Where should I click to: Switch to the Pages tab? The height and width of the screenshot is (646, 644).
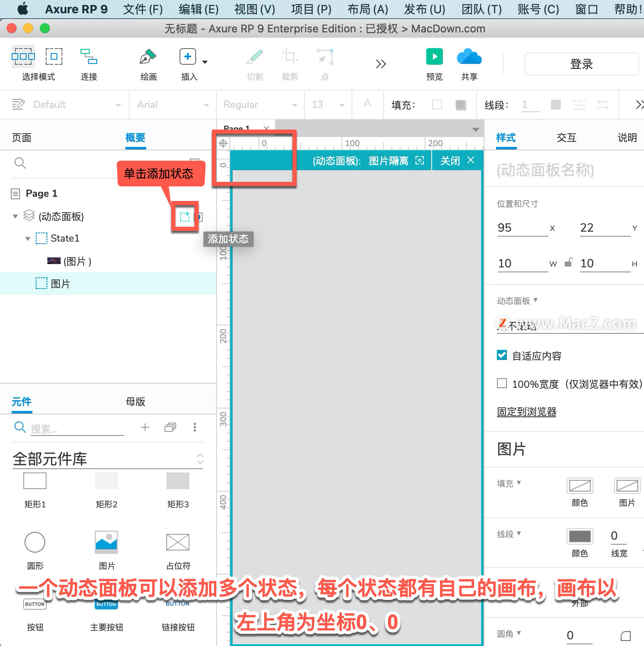pyautogui.click(x=22, y=138)
